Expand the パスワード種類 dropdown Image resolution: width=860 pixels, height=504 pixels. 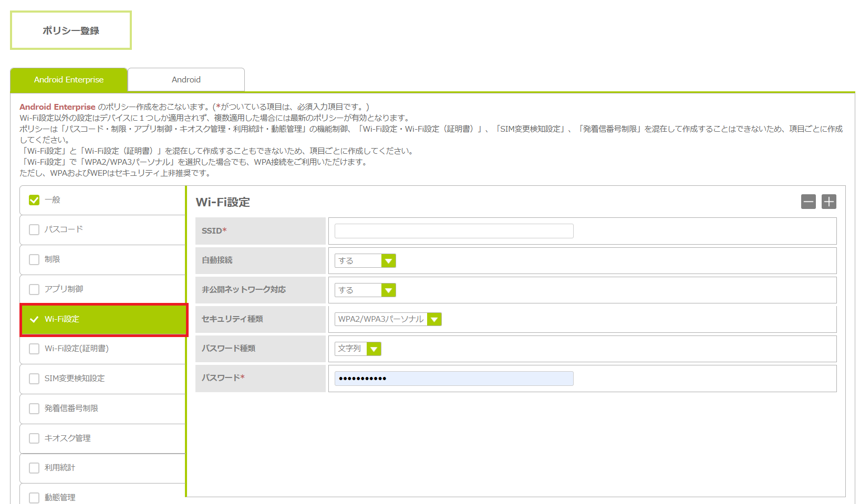[x=358, y=349]
